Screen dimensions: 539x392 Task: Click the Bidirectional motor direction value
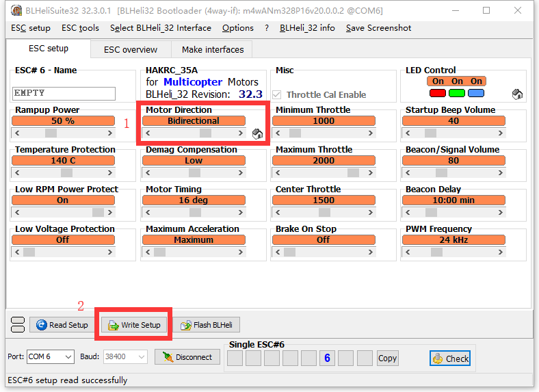194,120
